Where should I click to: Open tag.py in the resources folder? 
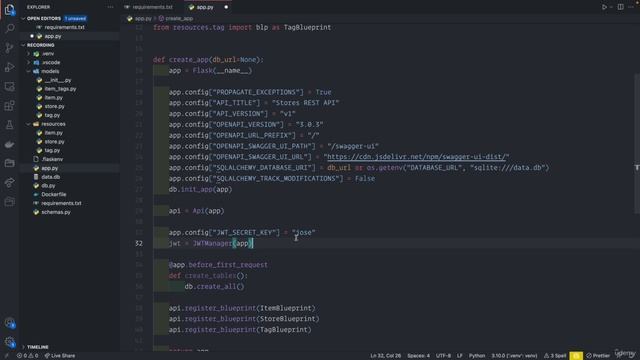(x=52, y=150)
